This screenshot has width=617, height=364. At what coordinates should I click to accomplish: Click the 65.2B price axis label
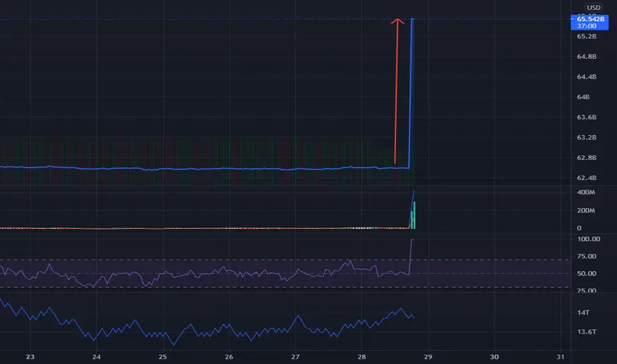(587, 36)
